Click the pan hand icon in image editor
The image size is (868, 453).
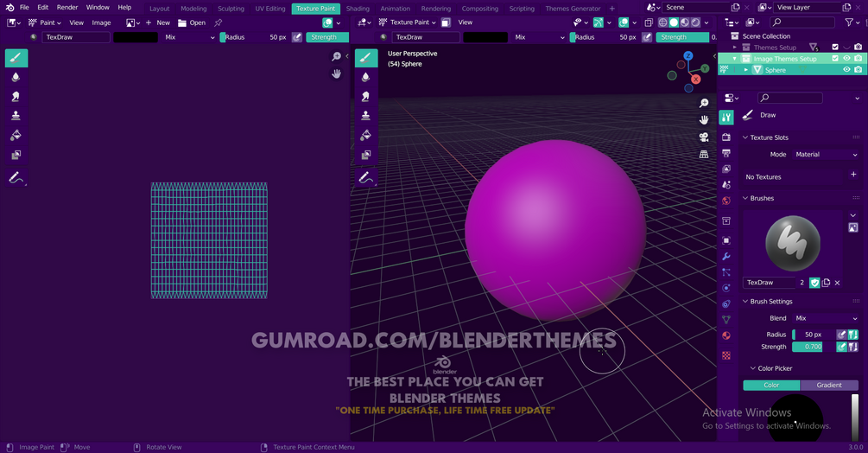[x=336, y=73]
